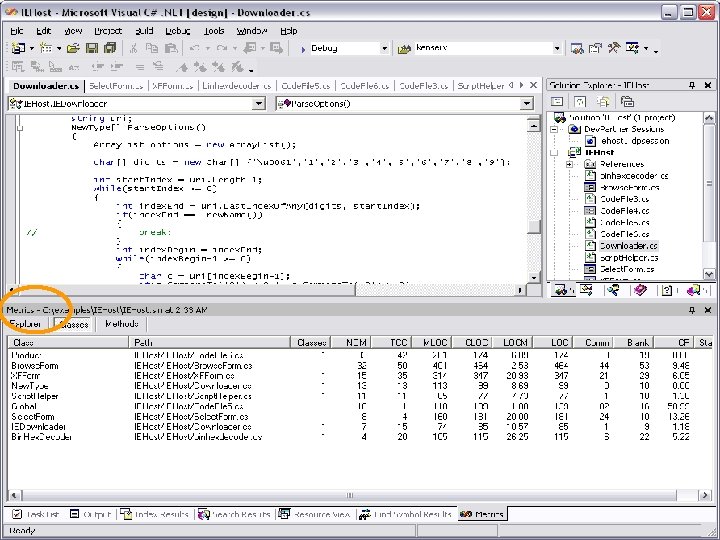The image size is (720, 540).
Task: Open the New Project dropdown arrow
Action: (x=32, y=48)
